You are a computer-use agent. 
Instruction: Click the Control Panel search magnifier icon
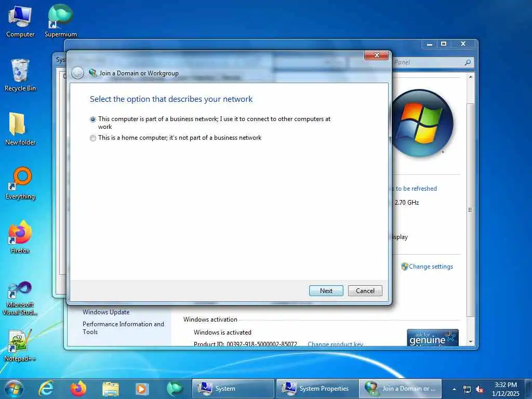coord(468,62)
